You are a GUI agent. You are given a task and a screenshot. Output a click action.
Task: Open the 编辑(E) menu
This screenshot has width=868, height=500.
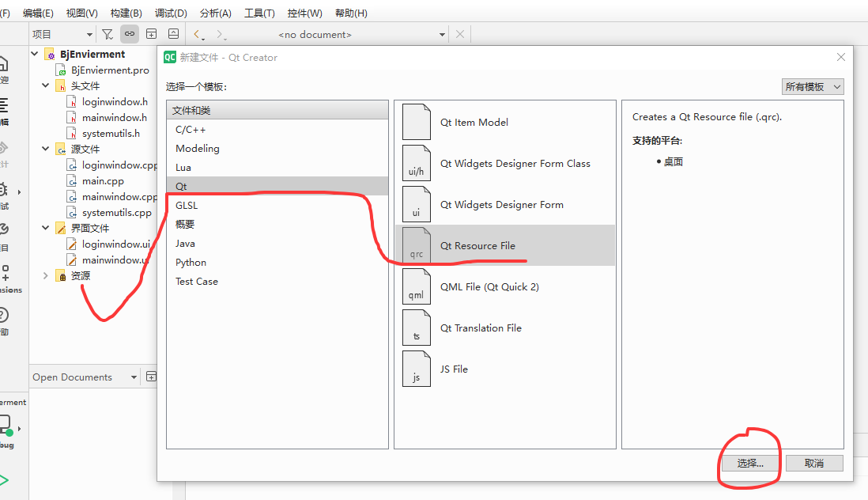coord(38,13)
